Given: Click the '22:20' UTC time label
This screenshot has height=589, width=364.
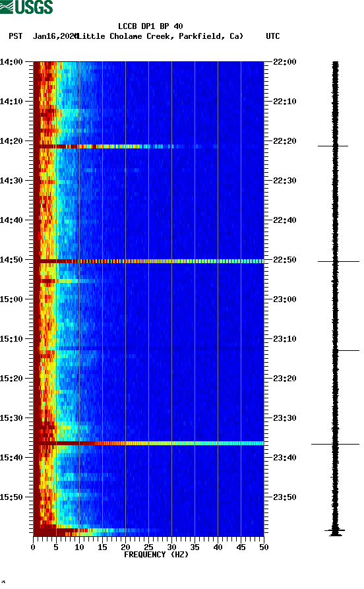Looking at the screenshot, I should point(285,141).
